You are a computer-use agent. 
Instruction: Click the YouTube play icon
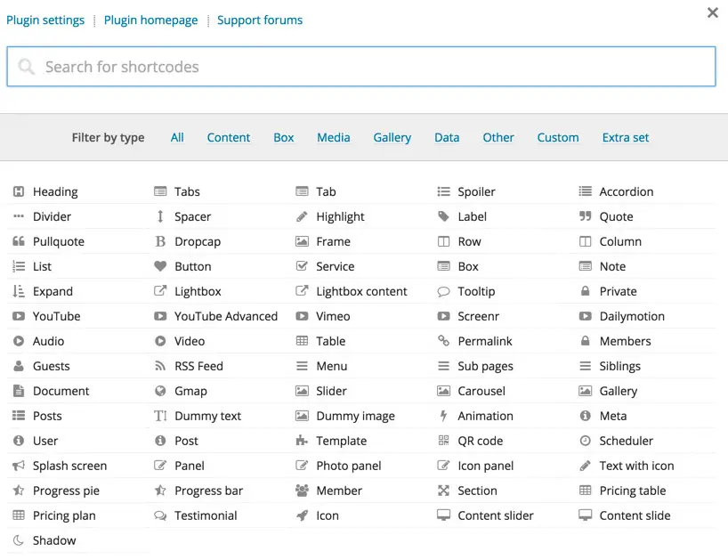point(19,316)
